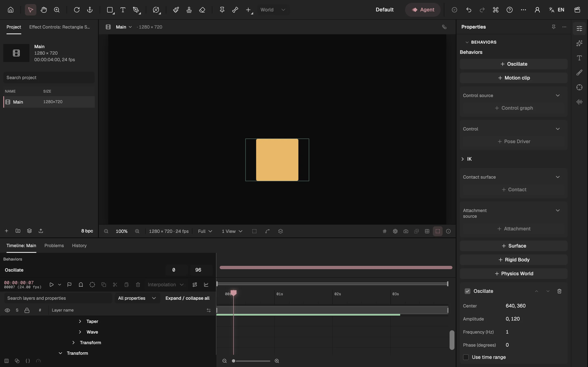
Task: Open the graph editor icon in timeline
Action: point(206,284)
